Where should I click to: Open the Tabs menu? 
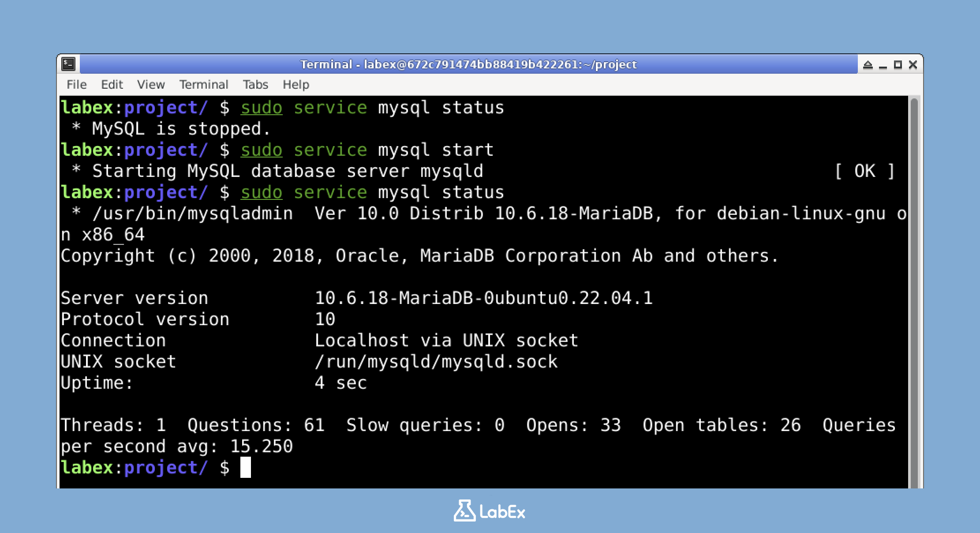pyautogui.click(x=255, y=84)
